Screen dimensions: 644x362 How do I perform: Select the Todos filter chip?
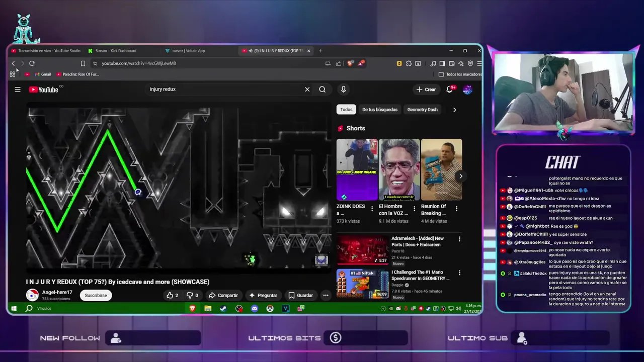(346, 110)
